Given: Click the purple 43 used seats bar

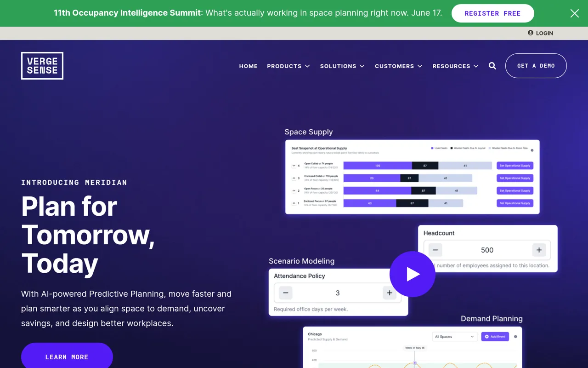Looking at the screenshot, I should click(370, 203).
